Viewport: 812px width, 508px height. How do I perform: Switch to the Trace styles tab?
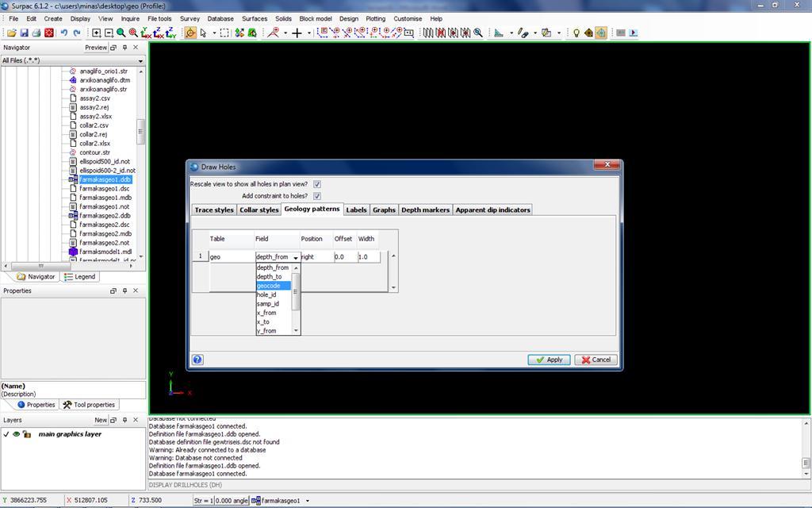(x=214, y=210)
